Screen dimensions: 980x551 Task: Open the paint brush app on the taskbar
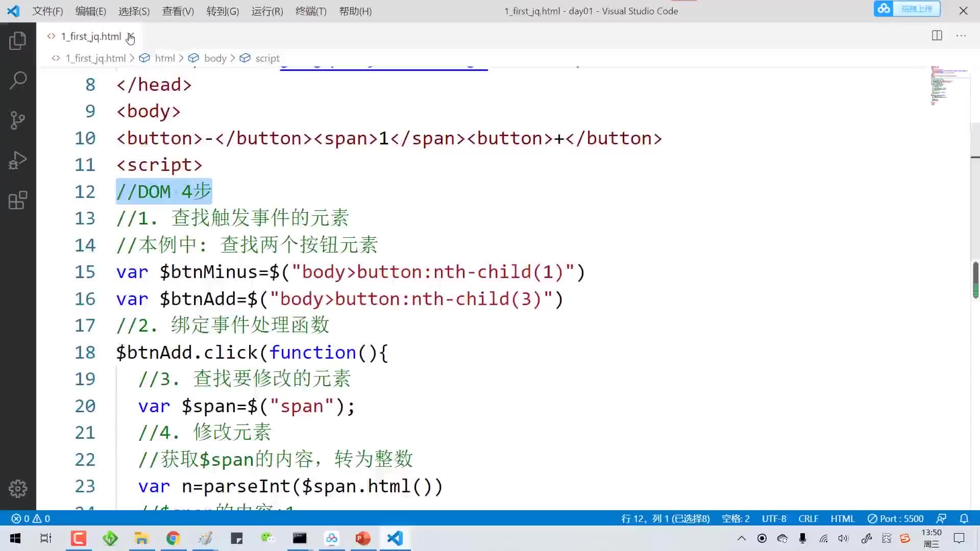point(205,538)
